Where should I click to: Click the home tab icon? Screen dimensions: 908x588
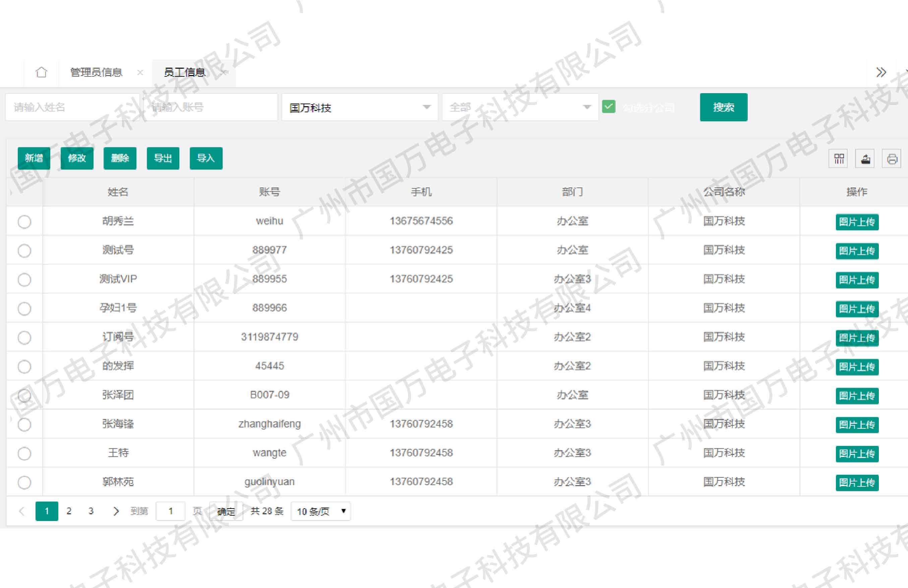click(x=41, y=72)
